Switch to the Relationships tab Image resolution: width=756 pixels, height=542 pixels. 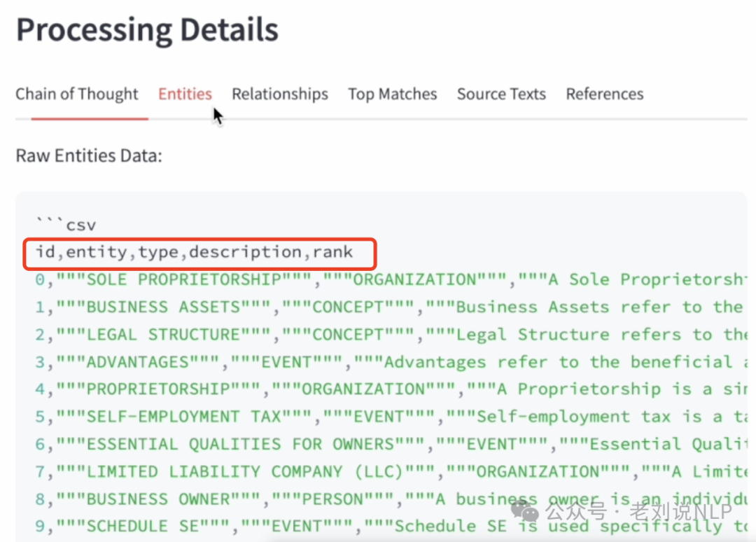click(x=280, y=94)
